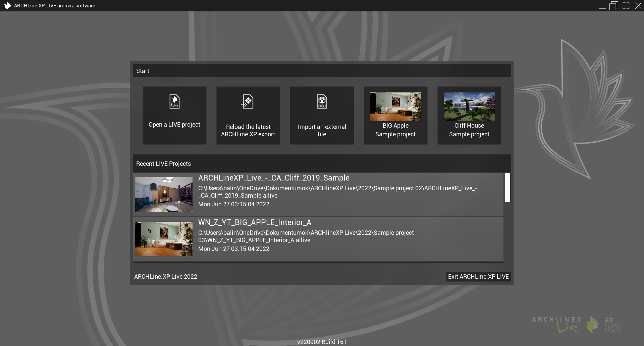Open the BIG Apple sample project thumbnail

395,107
